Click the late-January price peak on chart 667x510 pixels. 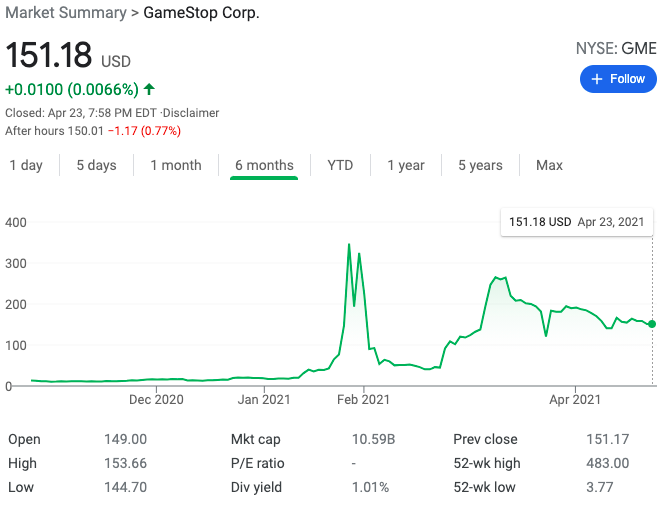click(349, 245)
